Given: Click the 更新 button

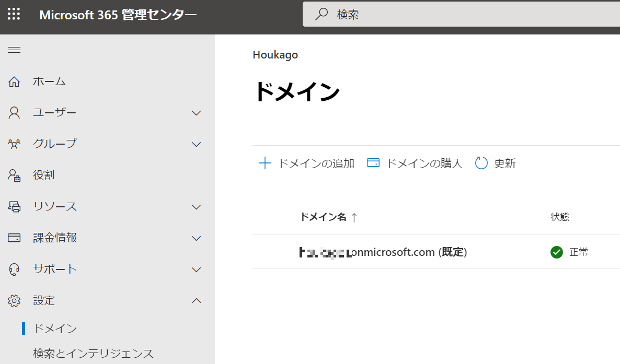Looking at the screenshot, I should (496, 163).
